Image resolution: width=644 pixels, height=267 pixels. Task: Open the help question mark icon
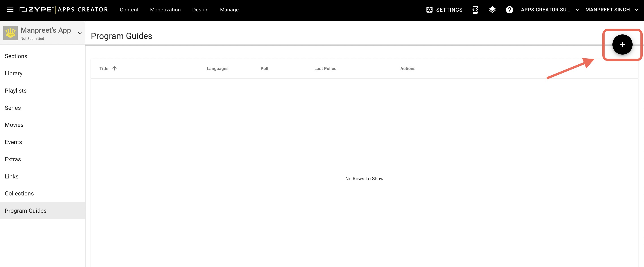[x=509, y=10]
